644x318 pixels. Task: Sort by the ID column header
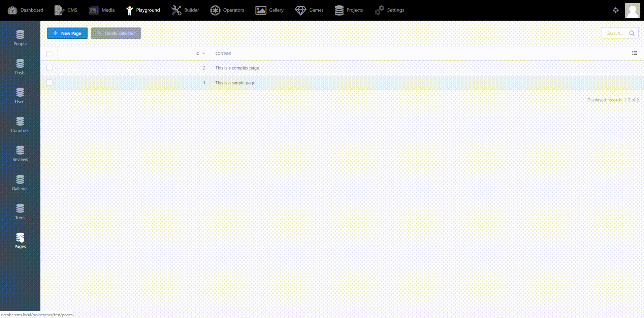[x=200, y=53]
